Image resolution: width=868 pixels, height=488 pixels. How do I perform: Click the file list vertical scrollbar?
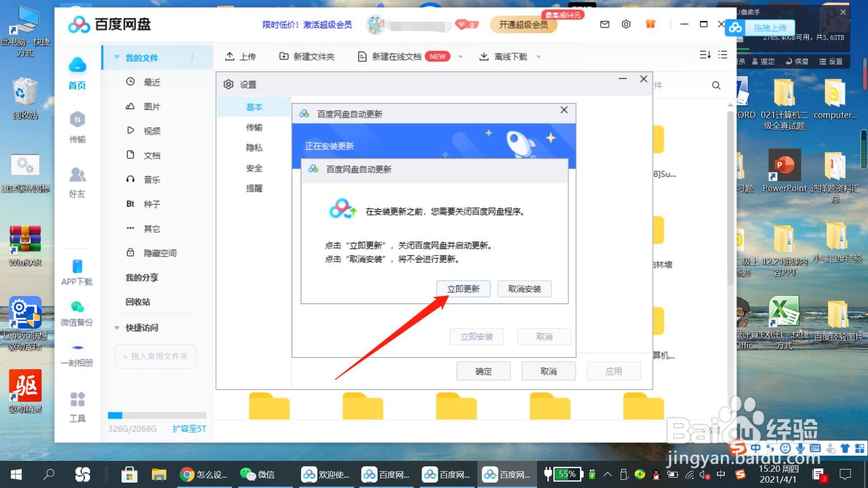pyautogui.click(x=731, y=198)
